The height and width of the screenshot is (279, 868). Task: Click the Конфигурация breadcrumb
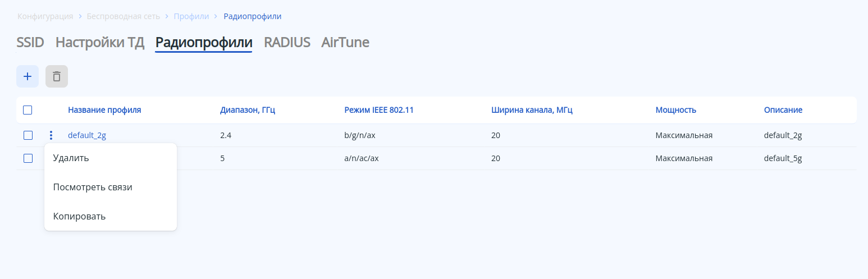(x=45, y=16)
